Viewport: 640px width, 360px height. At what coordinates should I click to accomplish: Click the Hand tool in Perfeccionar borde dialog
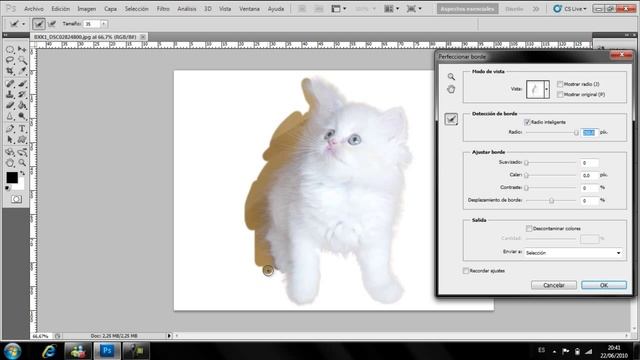(x=451, y=89)
